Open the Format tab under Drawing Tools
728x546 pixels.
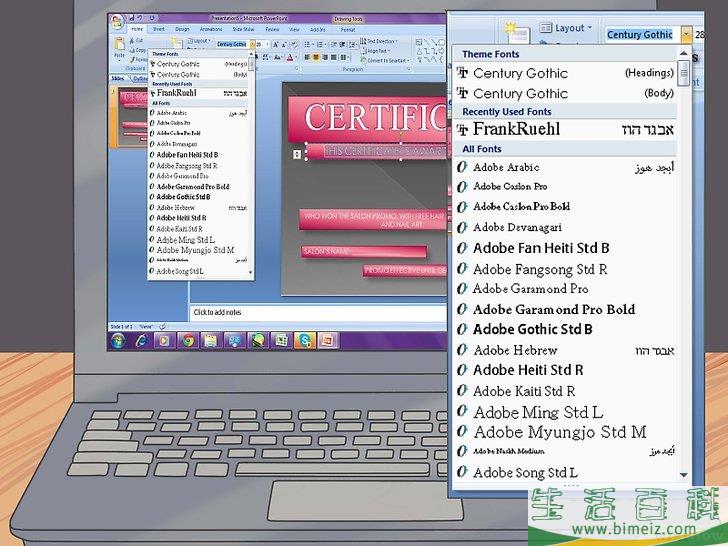348,29
